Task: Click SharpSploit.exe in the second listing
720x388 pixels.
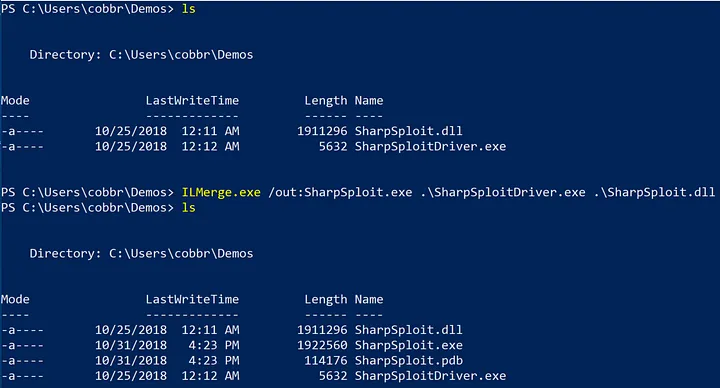Action: (x=408, y=345)
